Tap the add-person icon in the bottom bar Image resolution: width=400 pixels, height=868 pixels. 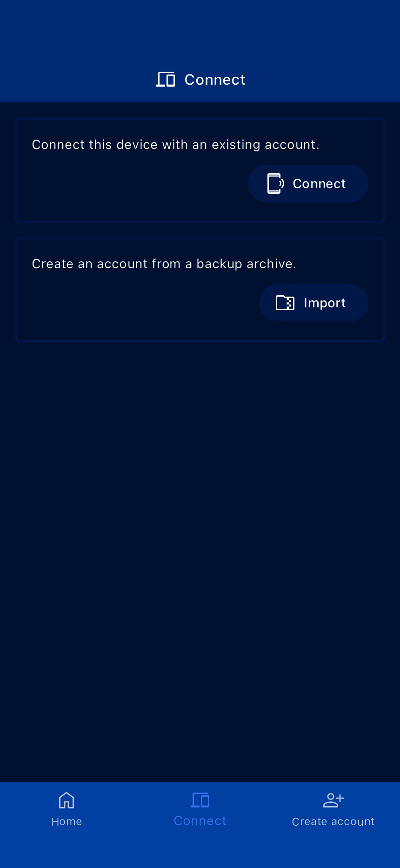(333, 800)
